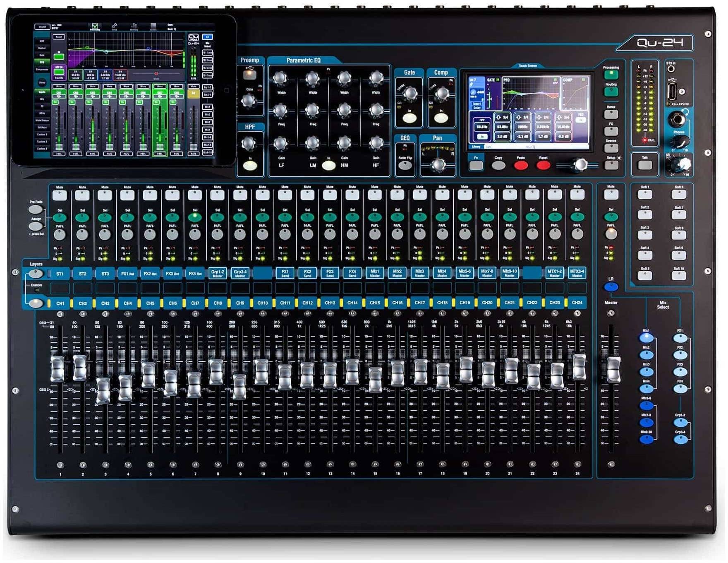This screenshot has height=563, width=728.
Task: Click the Preamp Gain knob
Action: [249, 101]
